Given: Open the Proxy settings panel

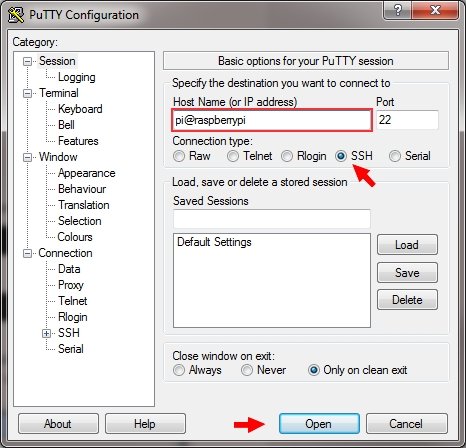Looking at the screenshot, I should tap(71, 285).
